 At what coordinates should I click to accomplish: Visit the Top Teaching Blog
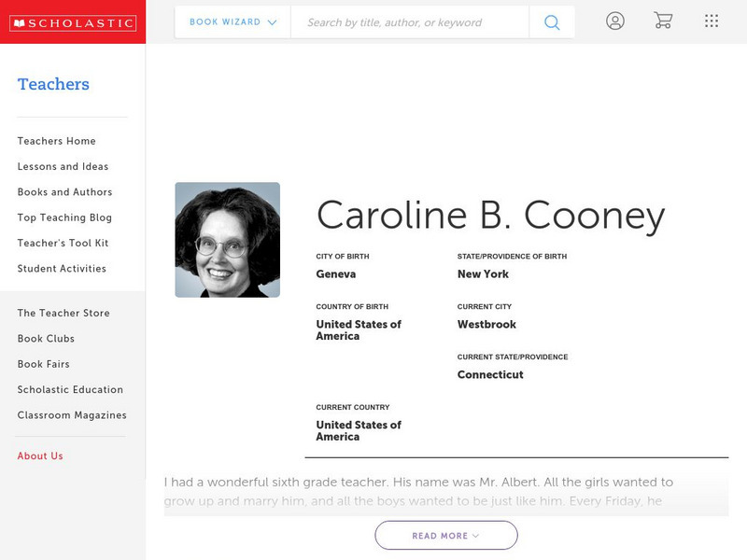pos(63,217)
